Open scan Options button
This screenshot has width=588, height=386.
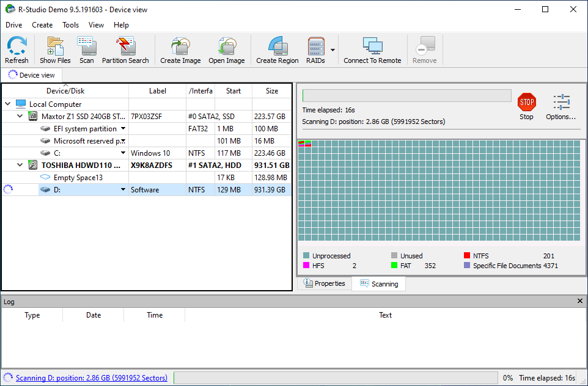click(x=560, y=106)
